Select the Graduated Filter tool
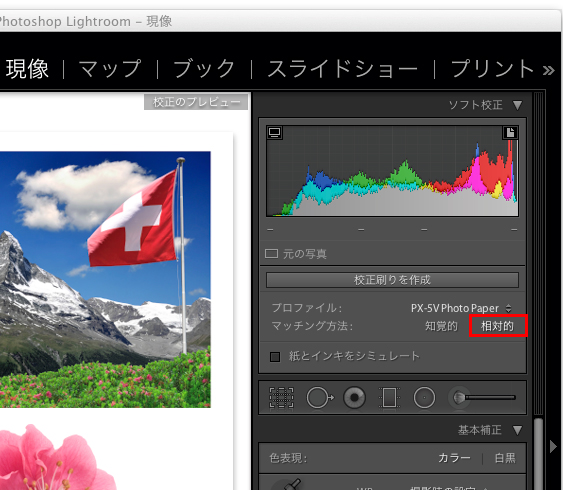 (389, 398)
